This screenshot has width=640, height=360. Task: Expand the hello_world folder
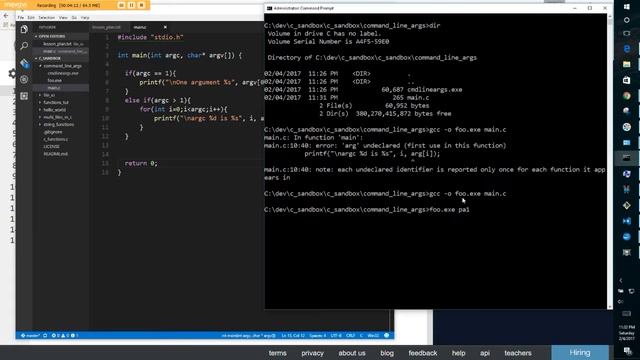coord(60,110)
